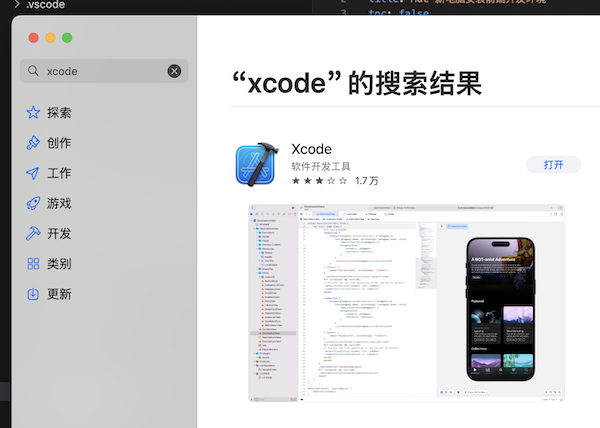Open the Xcode screenshot preview

click(x=406, y=303)
